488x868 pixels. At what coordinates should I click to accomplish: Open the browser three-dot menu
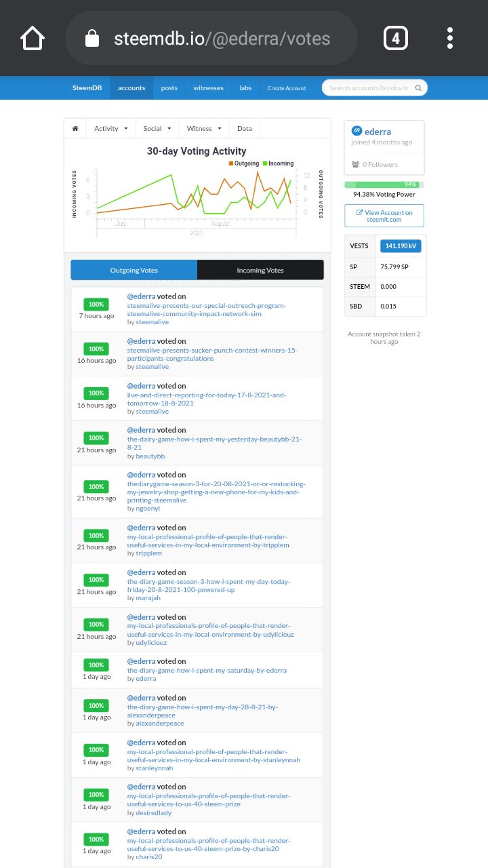tap(450, 38)
